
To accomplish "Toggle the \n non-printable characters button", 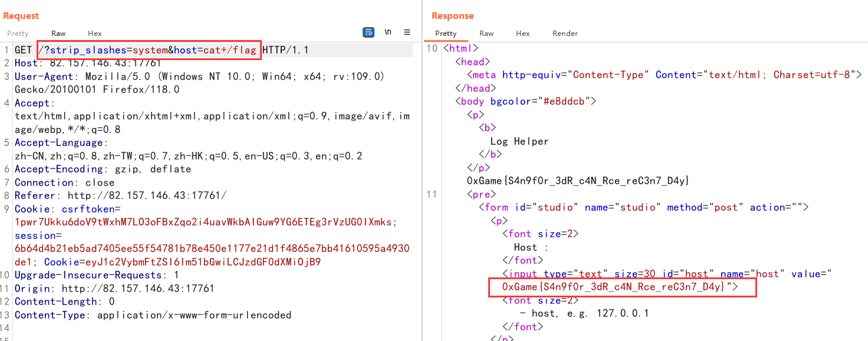I will click(x=388, y=32).
